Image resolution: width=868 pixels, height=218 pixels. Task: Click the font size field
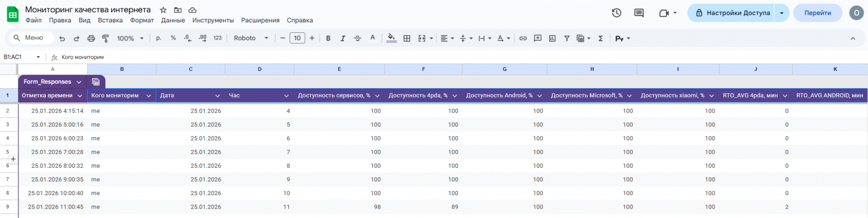click(297, 38)
